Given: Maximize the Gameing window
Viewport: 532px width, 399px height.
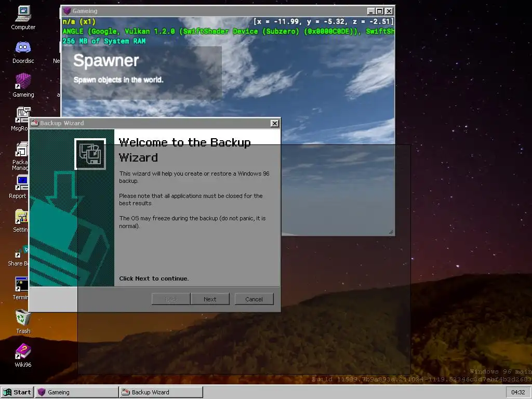Looking at the screenshot, I should pyautogui.click(x=380, y=11).
